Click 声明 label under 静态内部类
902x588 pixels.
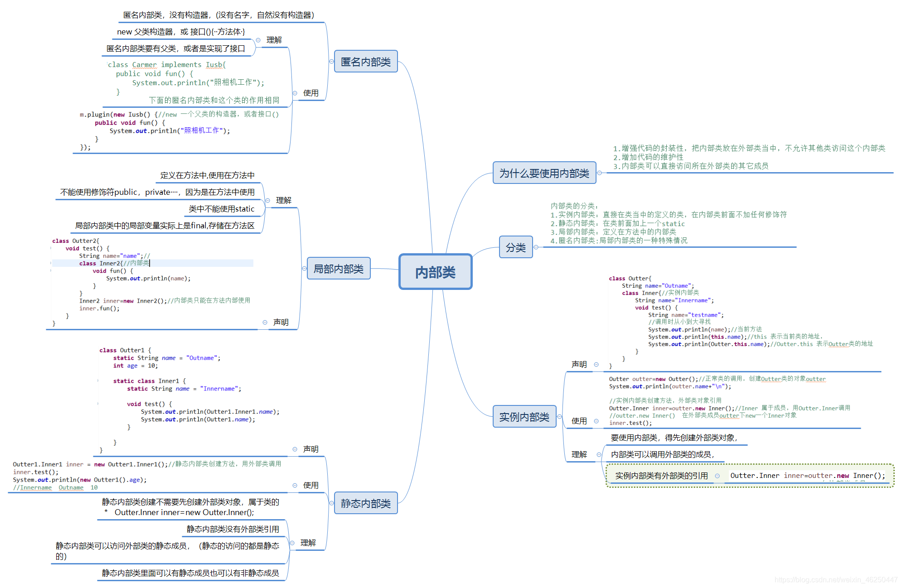pyautogui.click(x=311, y=449)
